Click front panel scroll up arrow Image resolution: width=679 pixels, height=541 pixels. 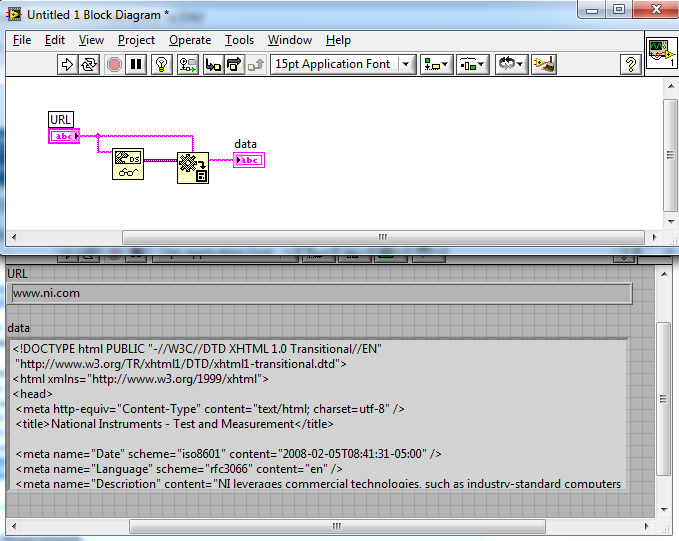tap(664, 274)
